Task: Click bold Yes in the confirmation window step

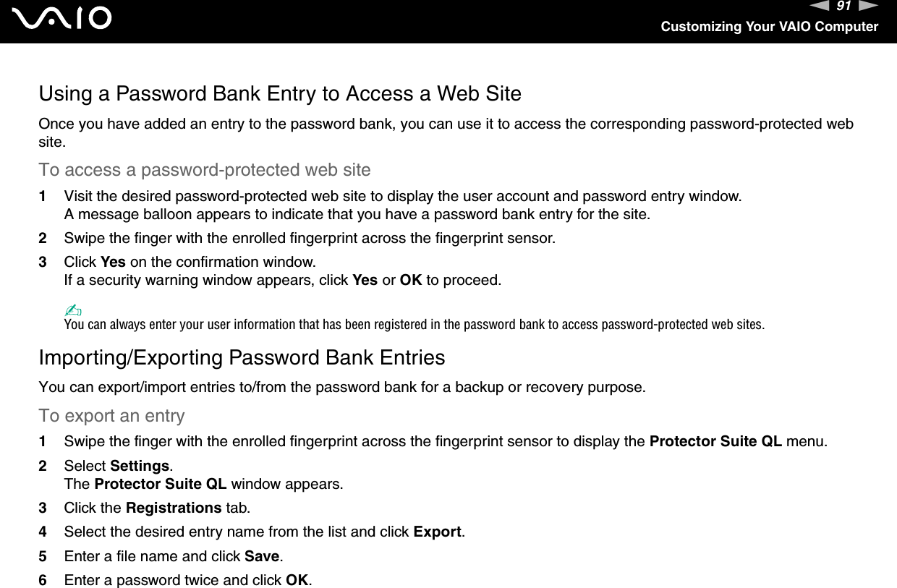Action: 113,261
